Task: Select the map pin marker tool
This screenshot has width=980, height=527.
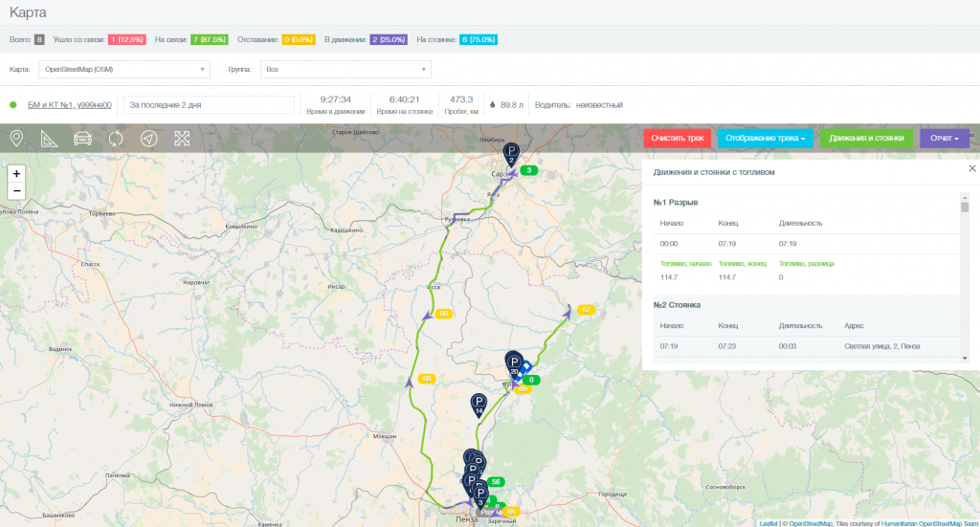Action: click(16, 139)
